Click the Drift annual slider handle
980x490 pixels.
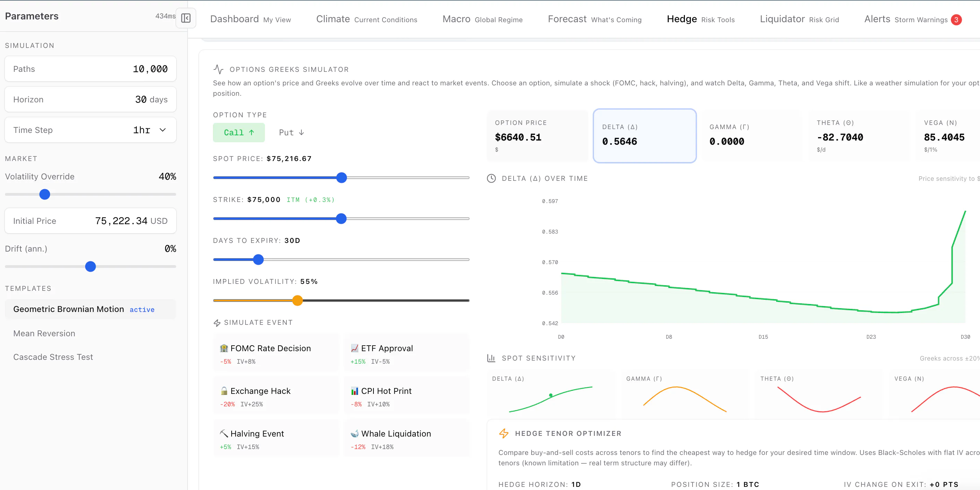tap(91, 267)
